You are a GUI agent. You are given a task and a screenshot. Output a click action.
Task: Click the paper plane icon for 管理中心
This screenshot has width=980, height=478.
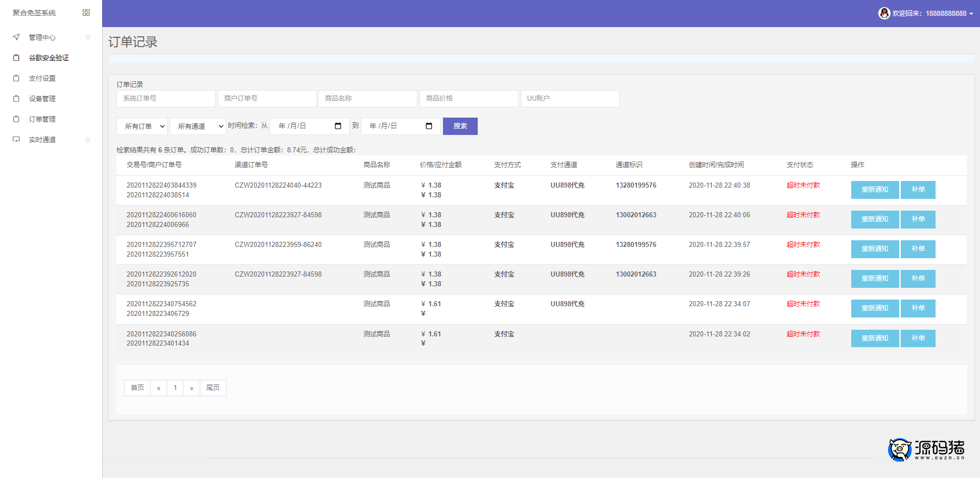16,37
